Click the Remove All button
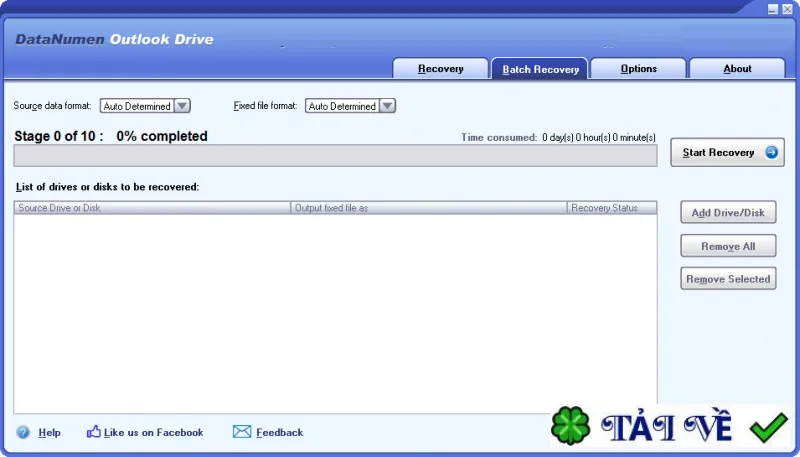The image size is (800, 457). (728, 246)
